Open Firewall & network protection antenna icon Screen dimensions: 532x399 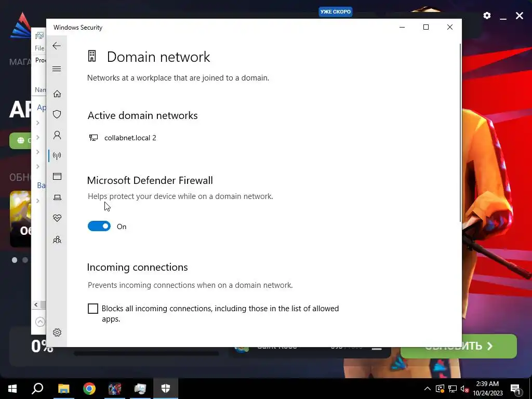click(57, 156)
